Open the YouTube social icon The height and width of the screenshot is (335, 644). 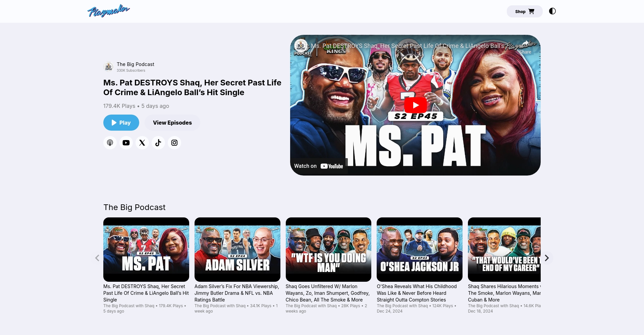point(126,143)
